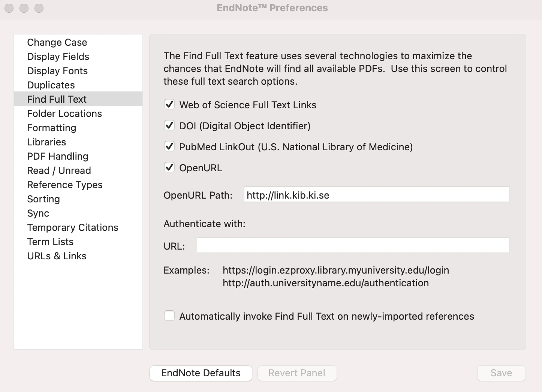The height and width of the screenshot is (392, 542).
Task: Go to Temporary Citations settings
Action: coord(78,227)
